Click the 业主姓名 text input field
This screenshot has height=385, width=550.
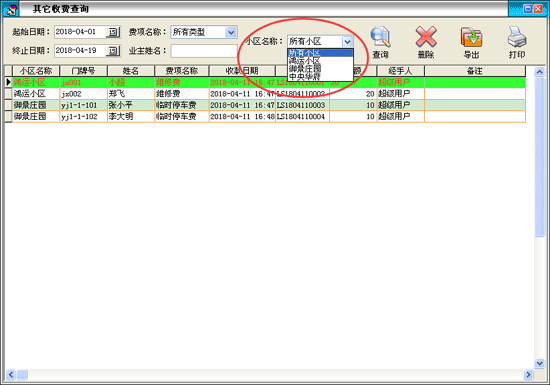pos(204,51)
